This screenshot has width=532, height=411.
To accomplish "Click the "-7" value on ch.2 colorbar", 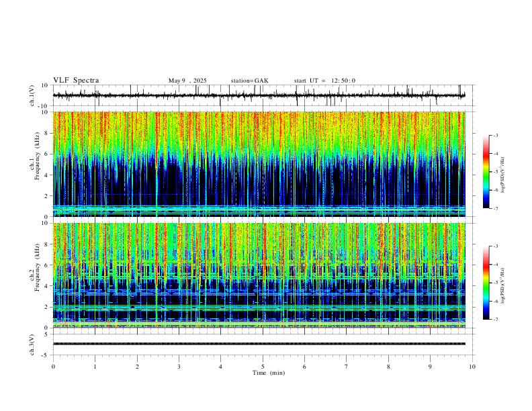I will (495, 319).
